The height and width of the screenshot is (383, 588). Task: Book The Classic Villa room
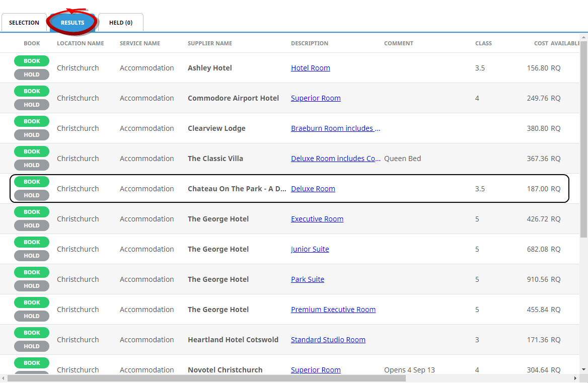click(32, 151)
